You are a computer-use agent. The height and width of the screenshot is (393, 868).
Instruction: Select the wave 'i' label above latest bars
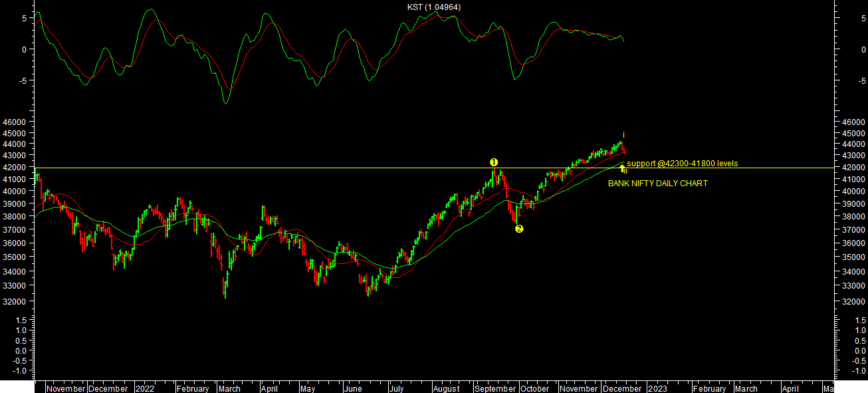pos(623,135)
